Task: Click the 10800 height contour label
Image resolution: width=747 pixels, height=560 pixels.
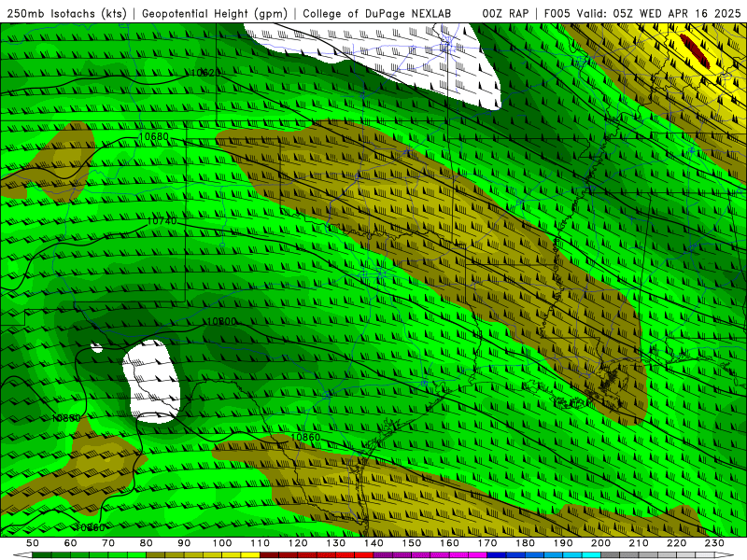Action: (221, 321)
